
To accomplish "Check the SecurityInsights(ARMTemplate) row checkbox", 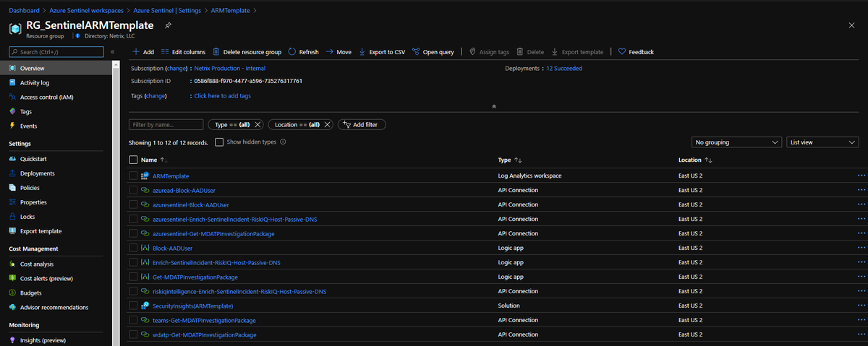I will pos(133,306).
